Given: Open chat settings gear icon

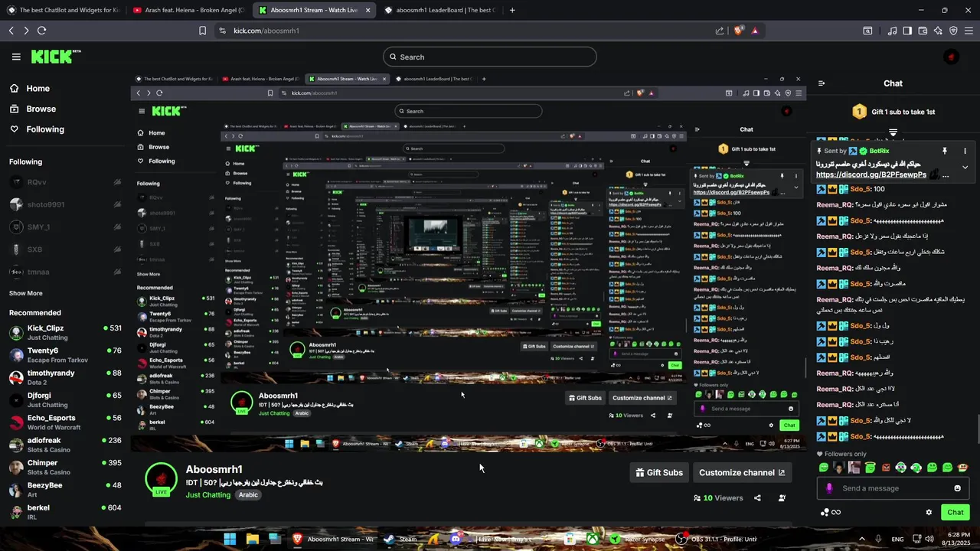Looking at the screenshot, I should (929, 512).
